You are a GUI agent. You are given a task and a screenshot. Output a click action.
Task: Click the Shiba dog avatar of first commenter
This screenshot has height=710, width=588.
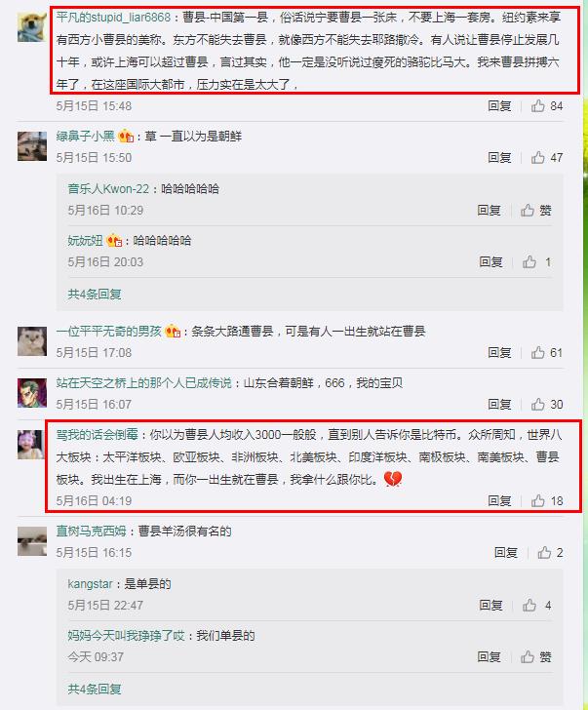click(x=32, y=27)
